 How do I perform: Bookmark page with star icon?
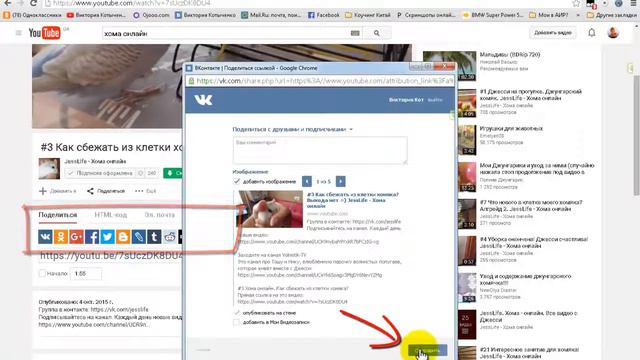pos(576,3)
